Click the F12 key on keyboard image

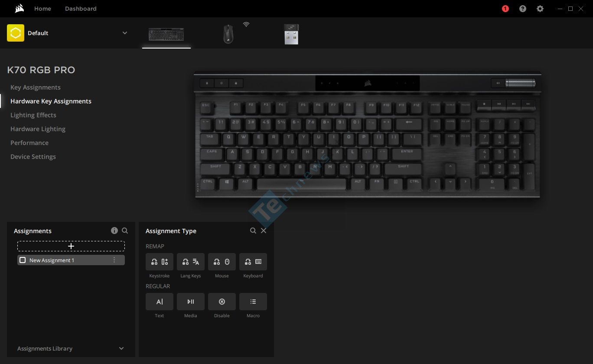(x=417, y=107)
